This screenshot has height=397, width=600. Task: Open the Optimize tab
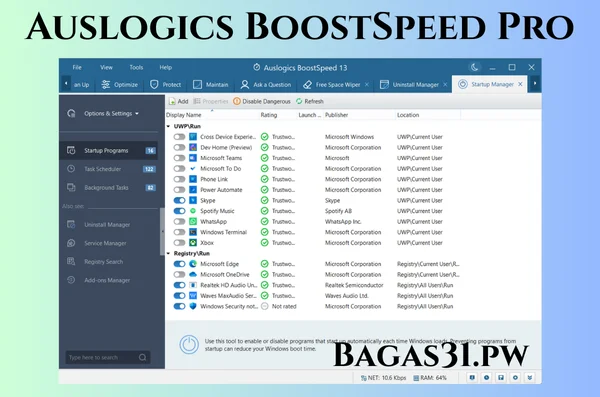tap(120, 85)
